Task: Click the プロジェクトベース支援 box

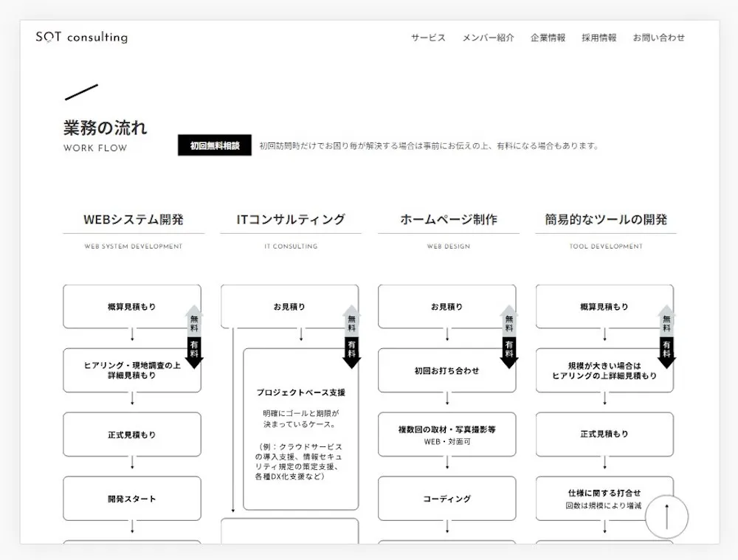Action: coord(300,429)
